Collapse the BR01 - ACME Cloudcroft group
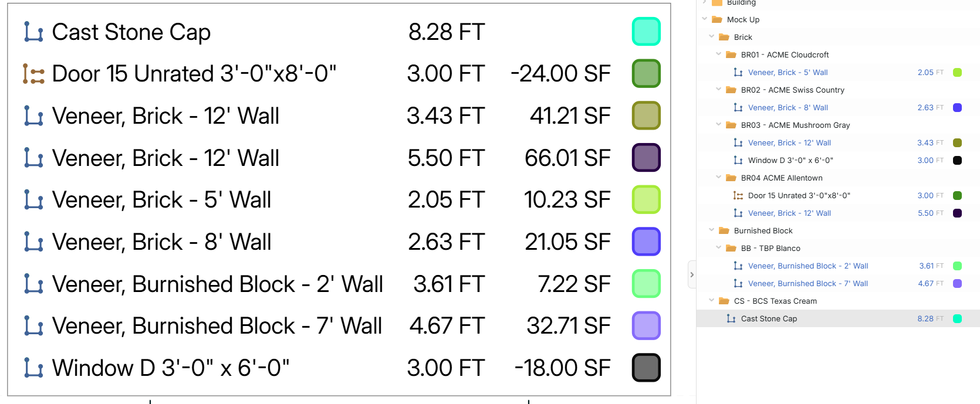The height and width of the screenshot is (404, 980). pos(719,55)
